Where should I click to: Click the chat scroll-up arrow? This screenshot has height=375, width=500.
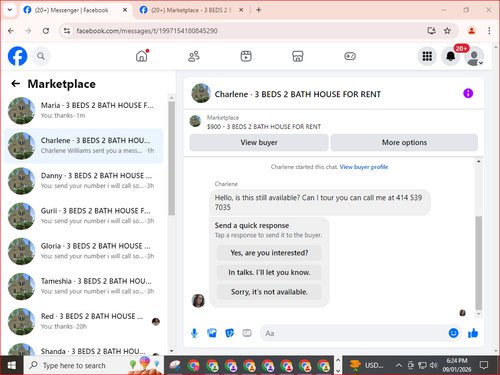(479, 161)
